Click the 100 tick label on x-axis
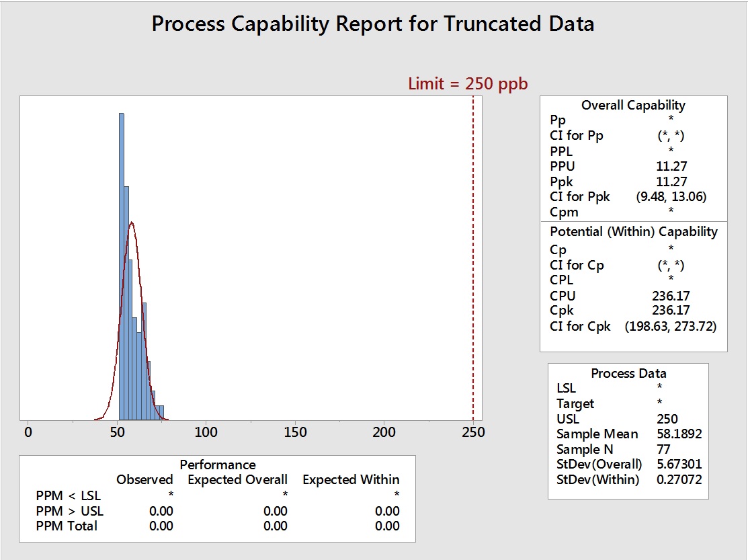Screen dimensions: 748x560 tap(206, 432)
